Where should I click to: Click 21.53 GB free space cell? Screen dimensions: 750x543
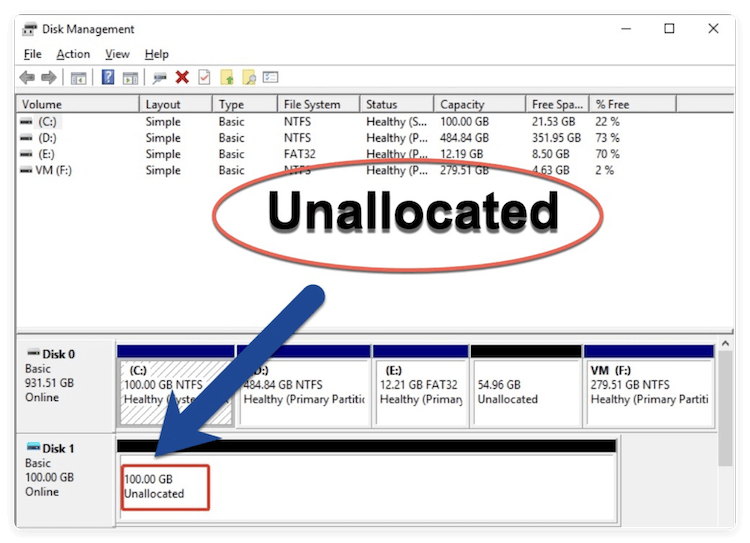[553, 122]
